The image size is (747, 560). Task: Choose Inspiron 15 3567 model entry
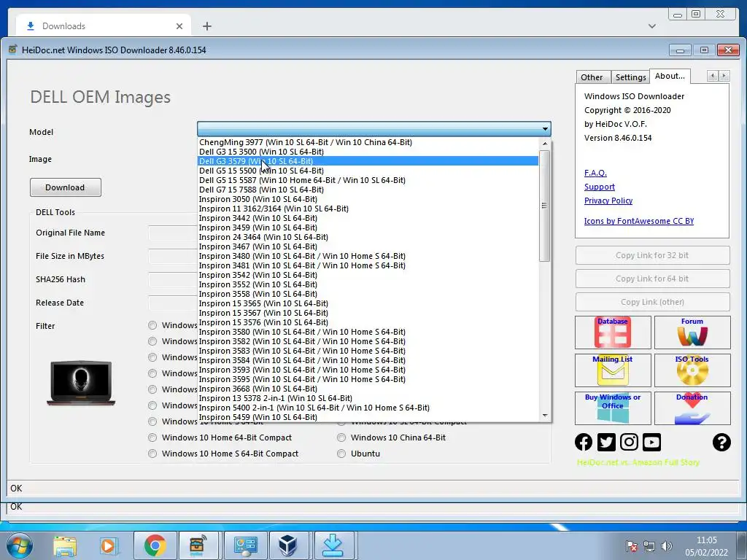(368, 313)
